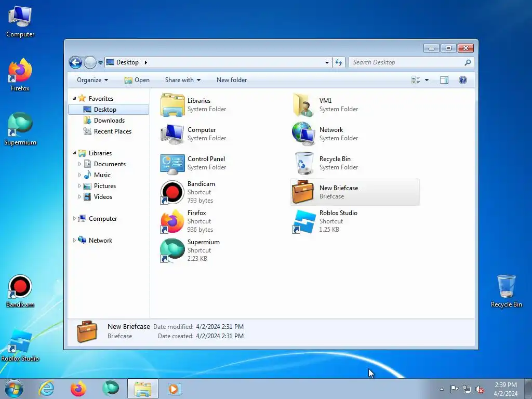Open the Pictures library

click(100, 186)
